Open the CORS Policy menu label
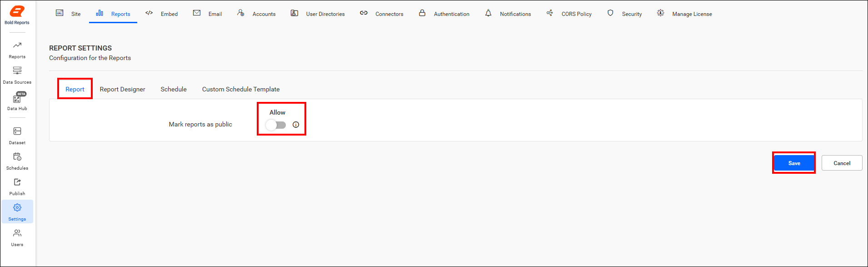 click(x=577, y=14)
